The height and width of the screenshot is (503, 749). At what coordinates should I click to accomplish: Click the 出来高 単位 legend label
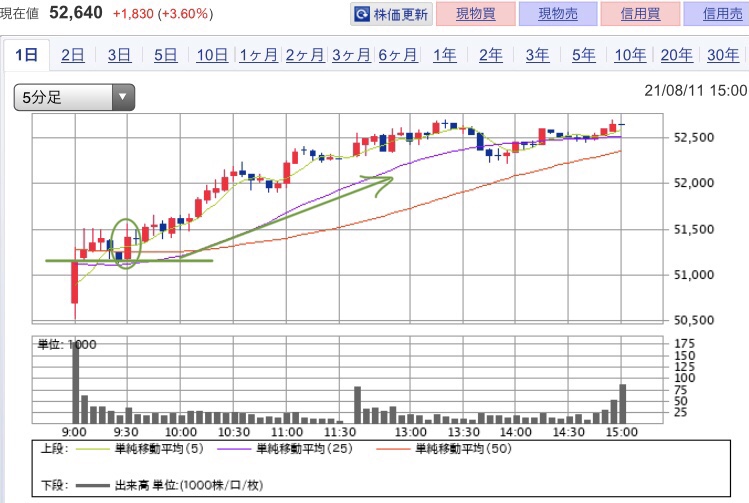click(x=189, y=485)
